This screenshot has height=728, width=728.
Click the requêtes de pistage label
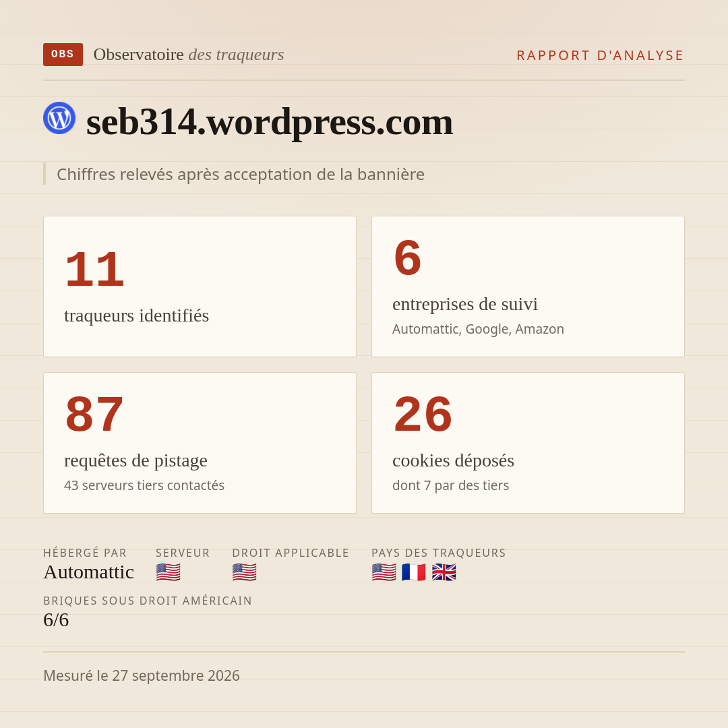135,460
